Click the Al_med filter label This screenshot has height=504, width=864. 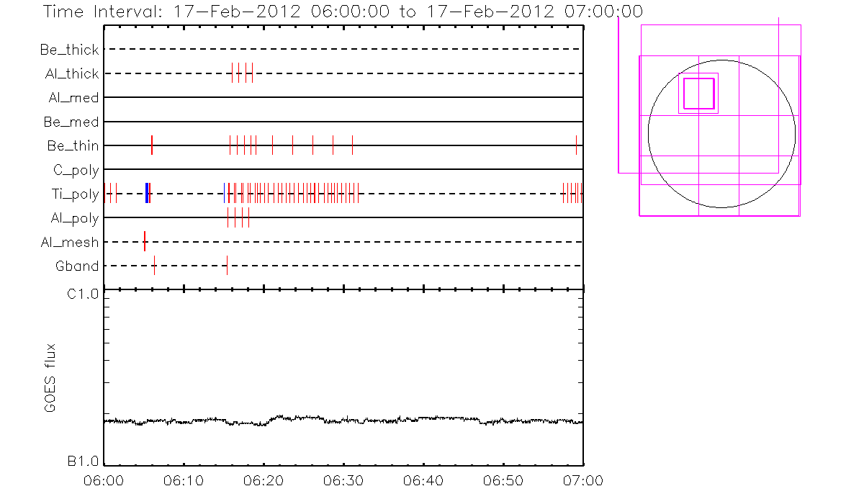[73, 98]
